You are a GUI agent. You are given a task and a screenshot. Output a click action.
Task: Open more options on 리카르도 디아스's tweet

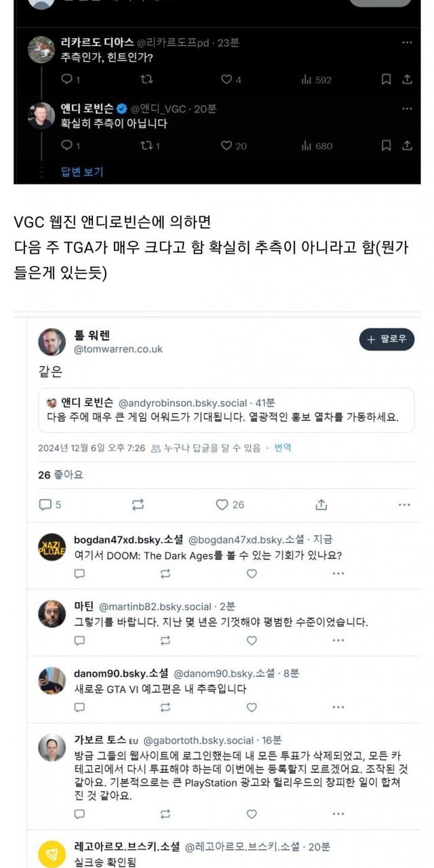pyautogui.click(x=407, y=42)
